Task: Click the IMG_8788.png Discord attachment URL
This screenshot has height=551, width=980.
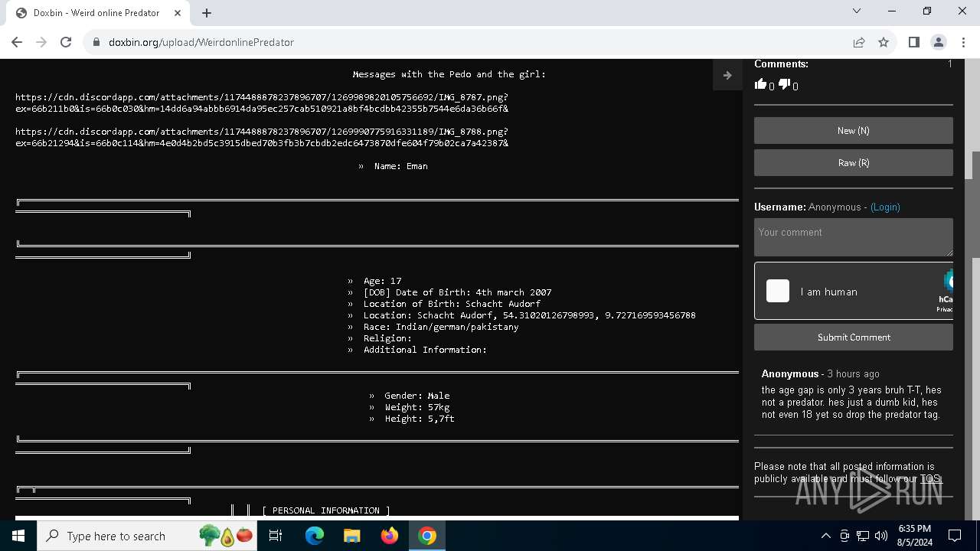Action: (262, 138)
